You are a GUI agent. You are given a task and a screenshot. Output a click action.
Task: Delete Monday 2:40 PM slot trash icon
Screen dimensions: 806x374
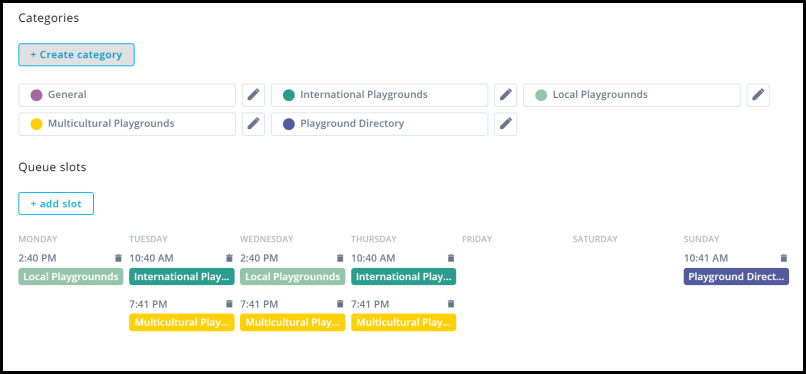(x=118, y=258)
